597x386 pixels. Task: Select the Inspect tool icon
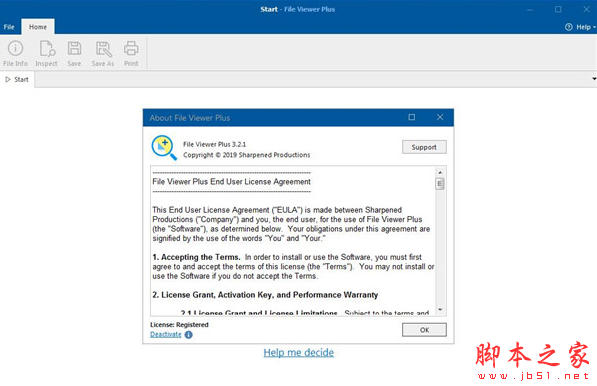46,53
